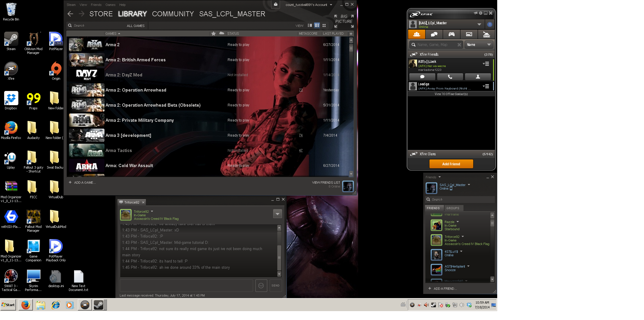Switch Steam library to list view
The image size is (644, 320).
coord(317,25)
